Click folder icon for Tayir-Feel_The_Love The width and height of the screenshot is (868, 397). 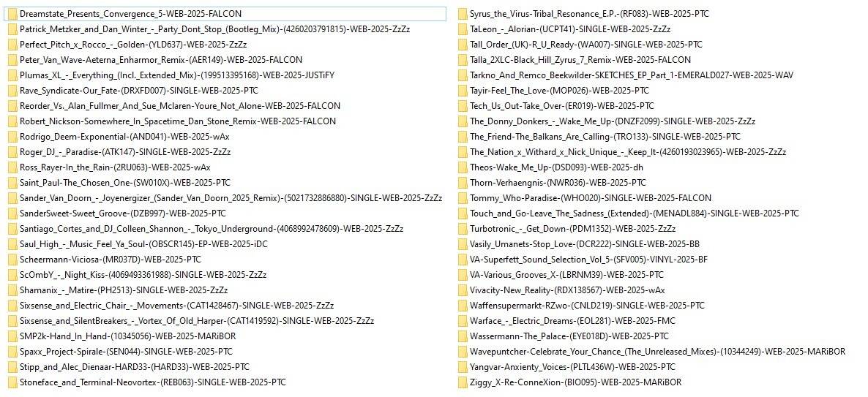click(x=463, y=91)
